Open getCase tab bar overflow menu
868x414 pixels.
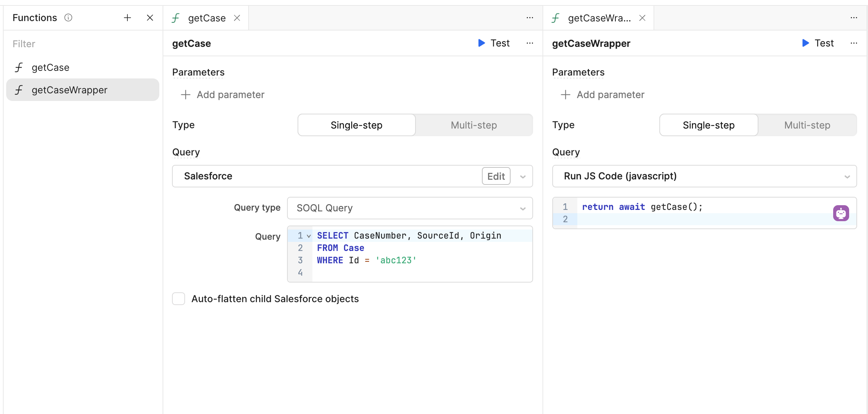click(x=530, y=18)
